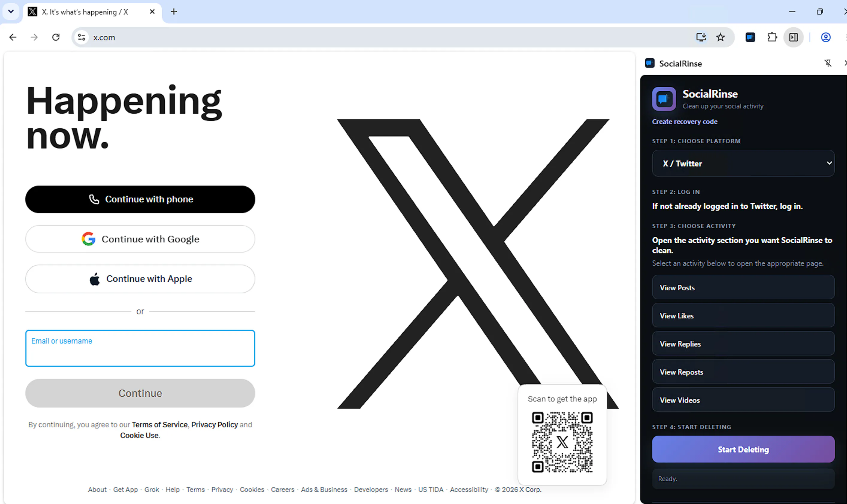Close the X tab
Viewport: 847px width, 504px height.
pos(152,12)
